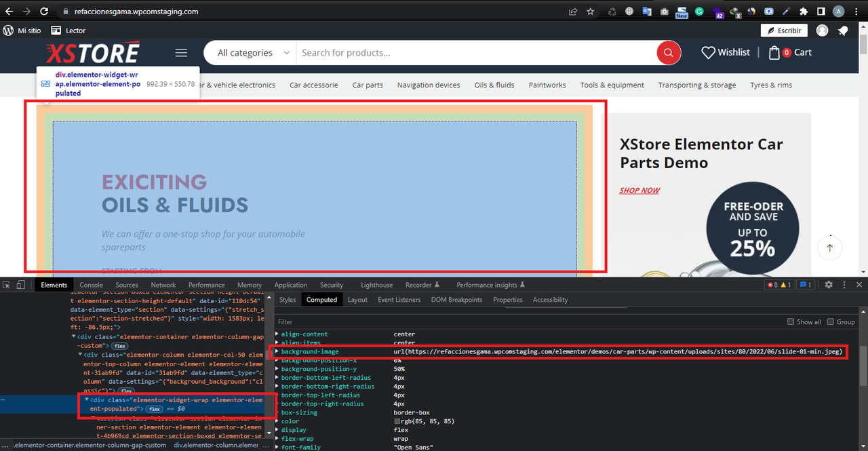Switch to the Network tab
Viewport: 868px width, 451px height.
click(163, 285)
